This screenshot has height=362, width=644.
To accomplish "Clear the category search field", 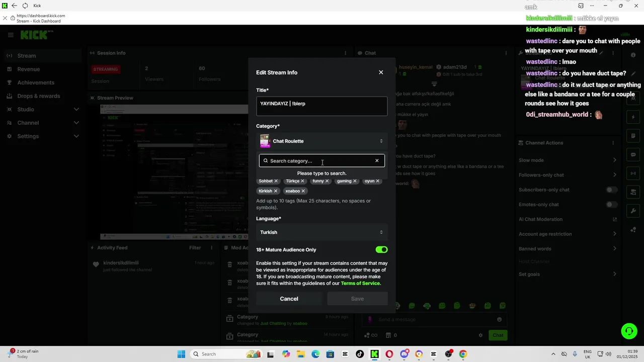I will point(377,161).
